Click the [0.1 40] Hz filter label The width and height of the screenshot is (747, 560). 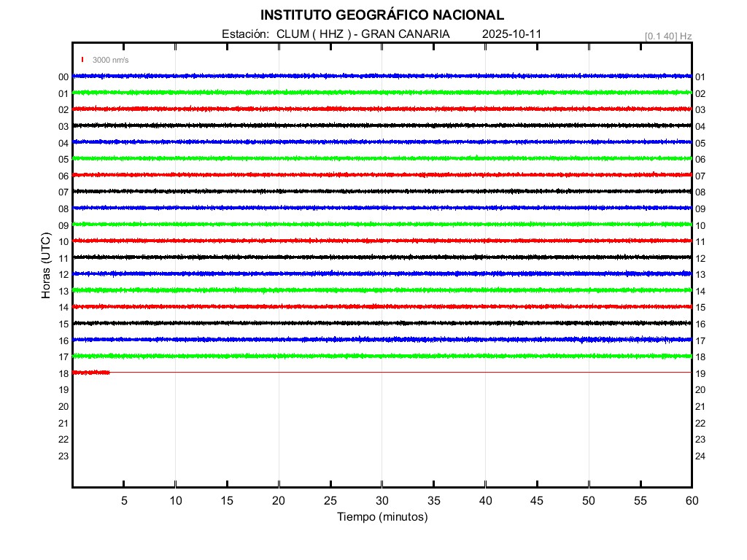click(x=667, y=36)
